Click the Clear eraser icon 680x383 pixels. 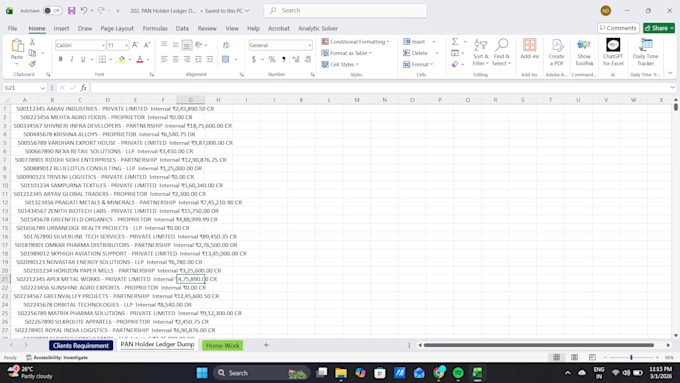tap(454, 64)
